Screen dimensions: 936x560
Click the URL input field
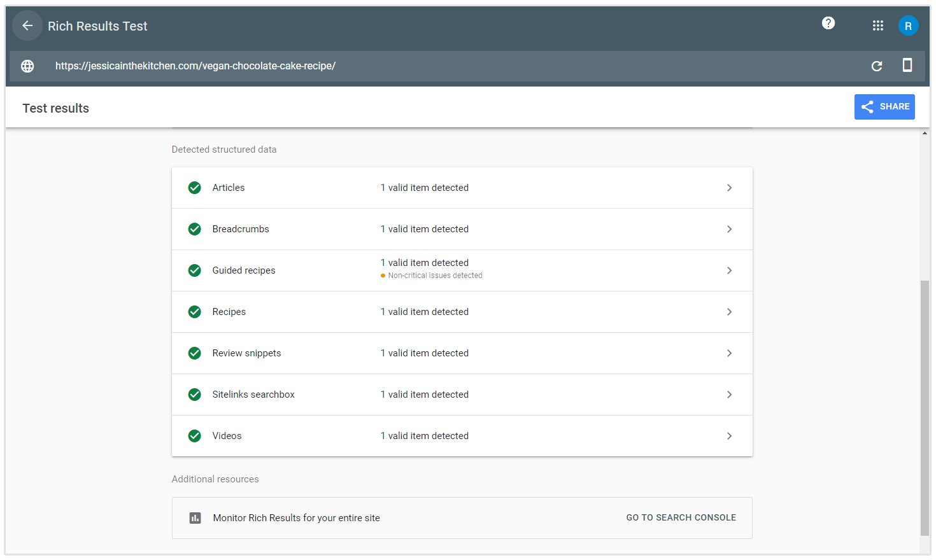(446, 66)
